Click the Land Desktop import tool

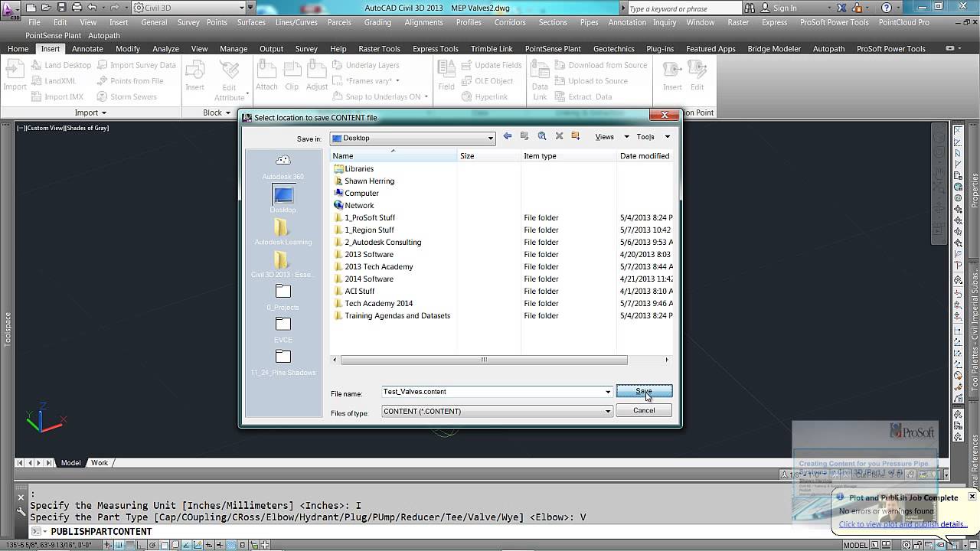[x=62, y=65]
